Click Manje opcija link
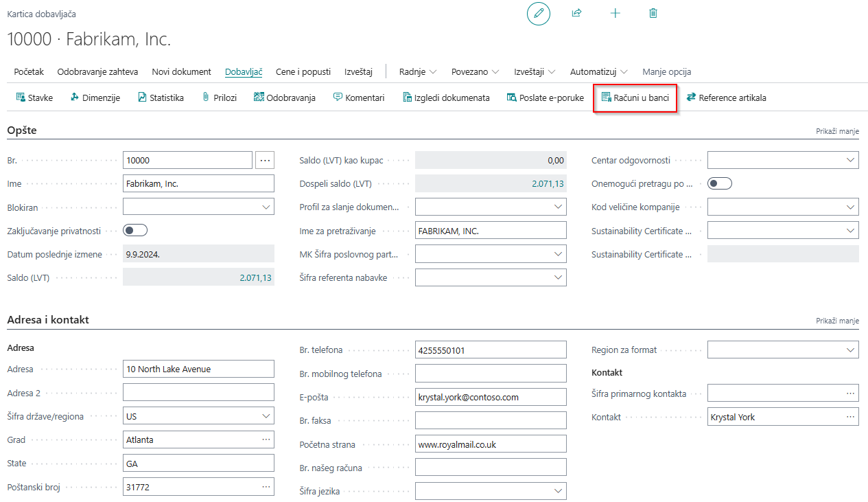This screenshot has height=502, width=868. [x=666, y=72]
